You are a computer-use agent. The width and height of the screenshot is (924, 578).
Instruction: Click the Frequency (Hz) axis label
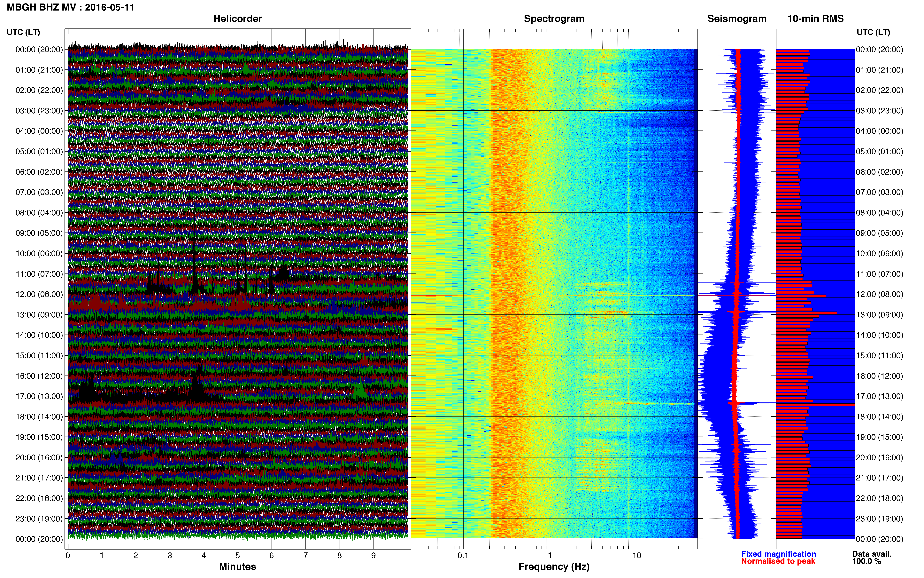[x=554, y=566]
